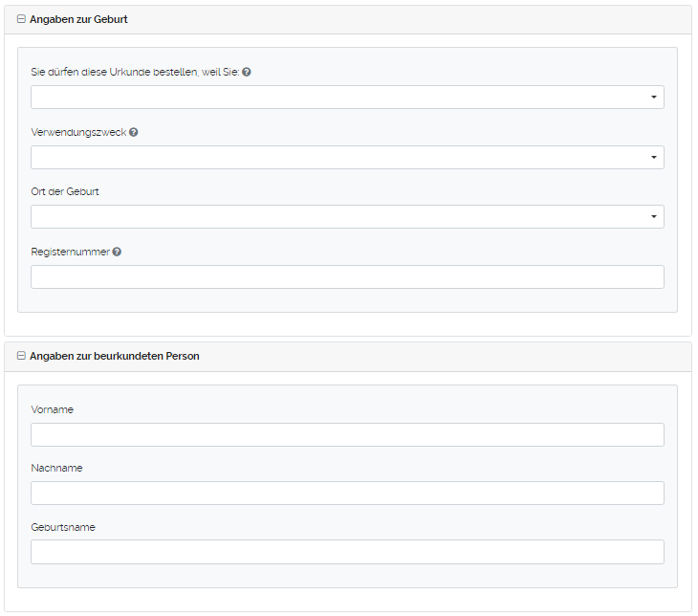Click into the Vorname input field
This screenshot has height=616, width=698.
coord(347,435)
